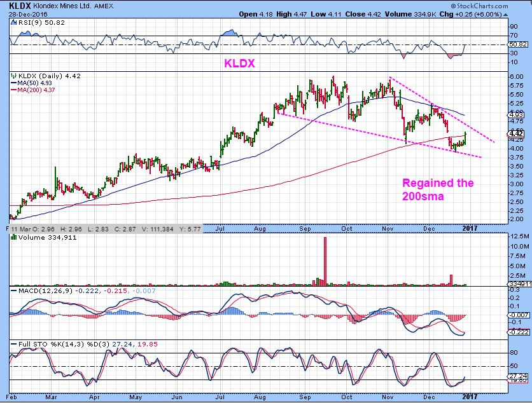Click the 334911 volume tag on right axis
The width and height of the screenshot is (532, 403).
(x=519, y=284)
